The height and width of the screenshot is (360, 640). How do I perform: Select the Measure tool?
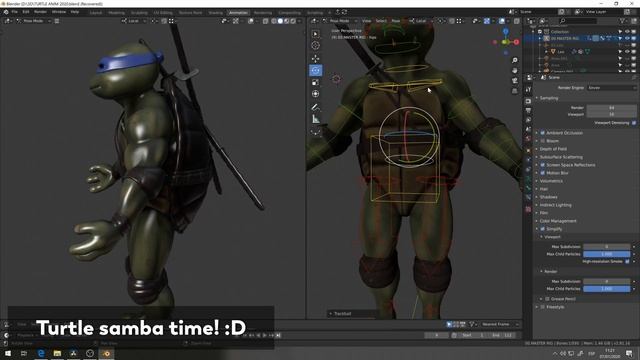point(316,119)
